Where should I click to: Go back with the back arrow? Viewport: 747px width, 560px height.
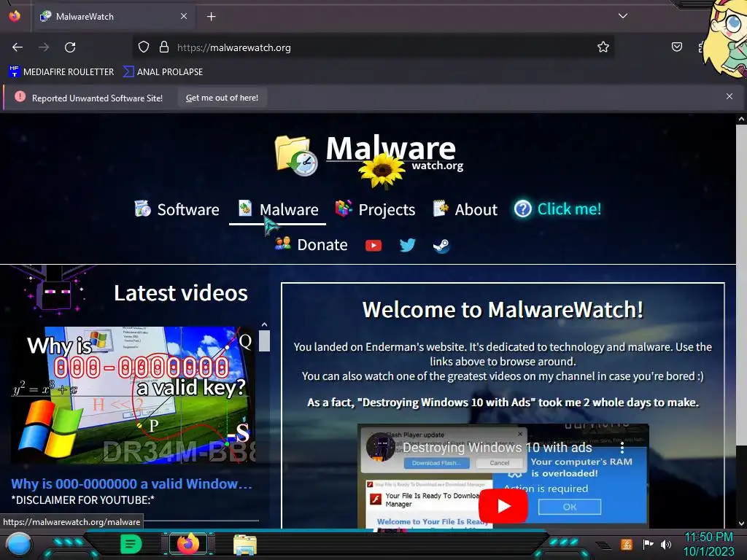(x=18, y=47)
